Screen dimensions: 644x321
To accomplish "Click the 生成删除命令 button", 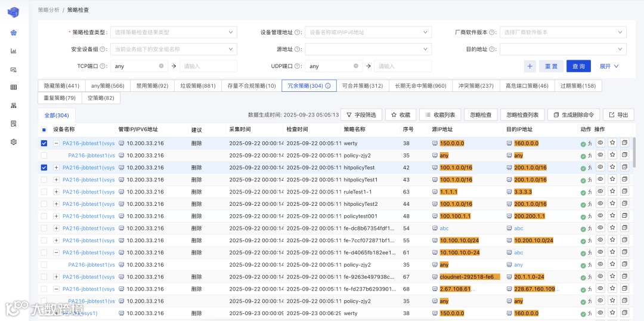I will click(574, 115).
